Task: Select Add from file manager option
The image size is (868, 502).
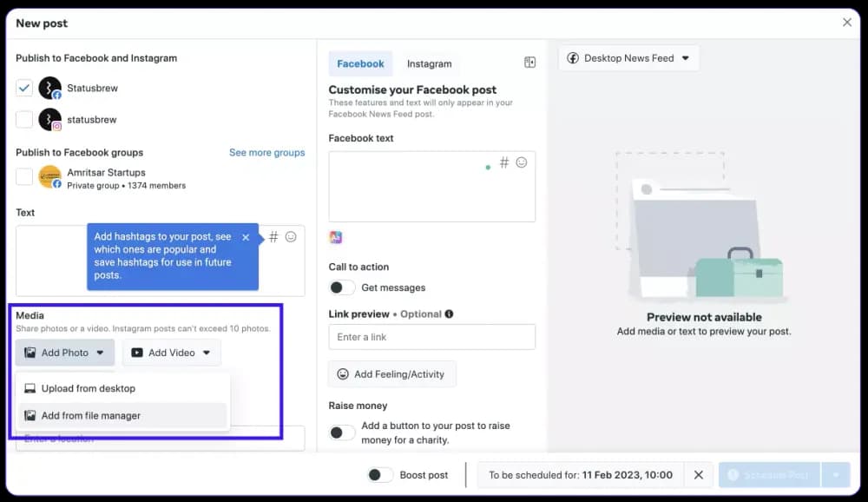Action: pos(90,415)
